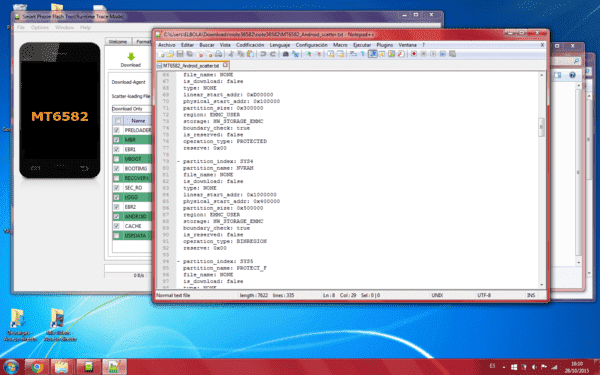The height and width of the screenshot is (375, 600).
Task: Switch to the Welcome tab in Flash Tool
Action: pos(118,41)
